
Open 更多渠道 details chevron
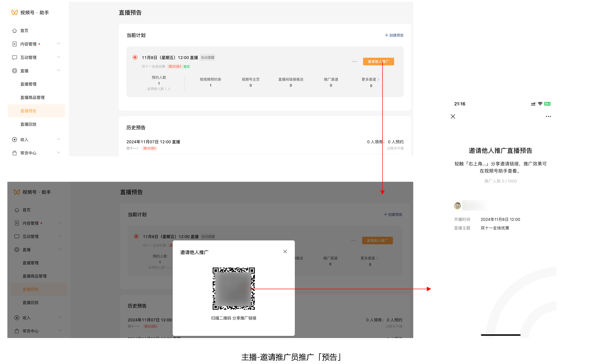[x=378, y=80]
